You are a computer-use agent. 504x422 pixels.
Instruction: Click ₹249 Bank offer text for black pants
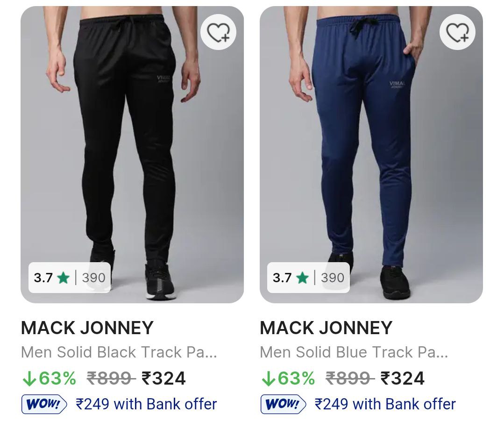pos(146,404)
